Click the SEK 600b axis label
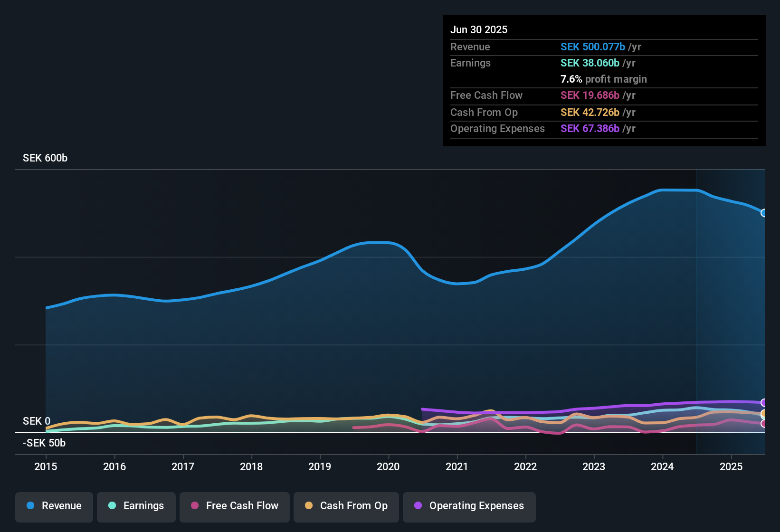780x532 pixels. (x=45, y=158)
